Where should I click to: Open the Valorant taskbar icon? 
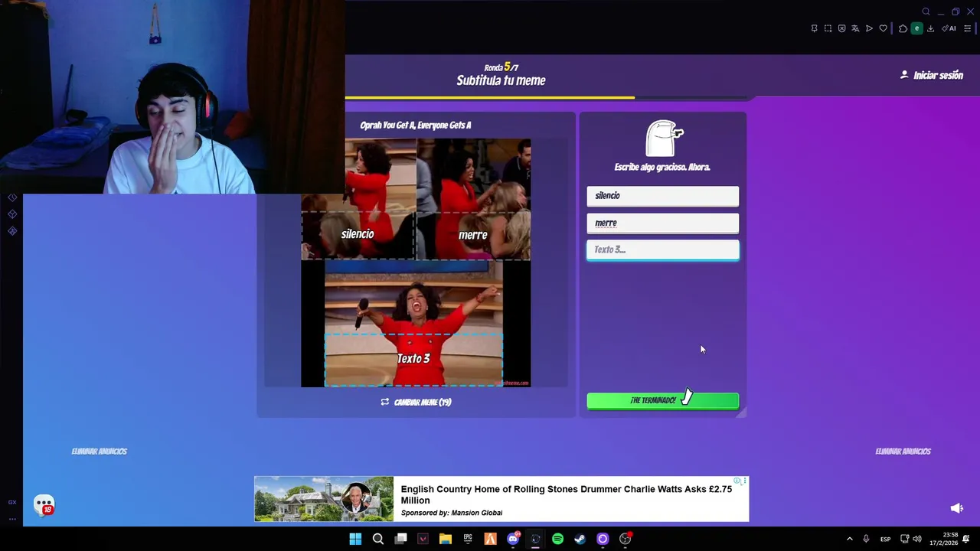tap(423, 539)
